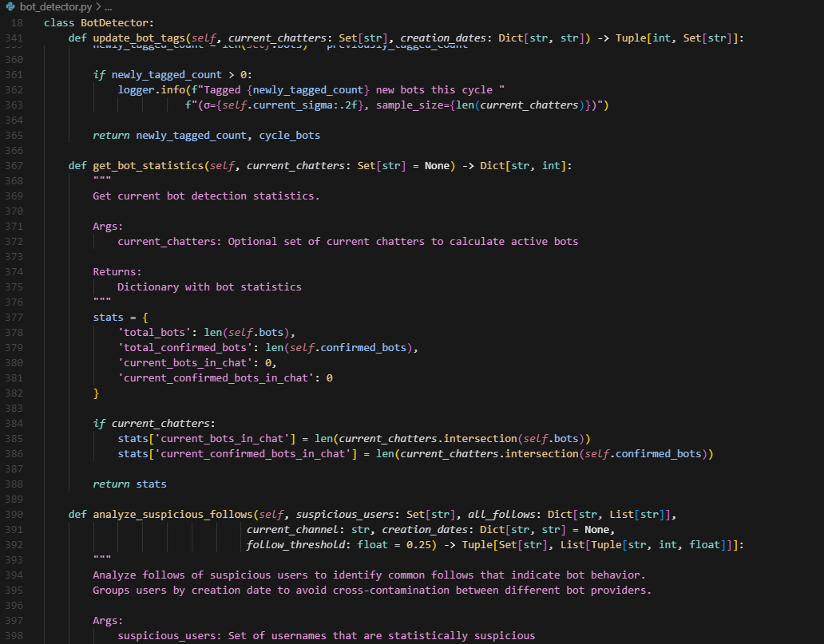Click the Python file icon in breadcrumb
Viewport: 824px width, 644px height.
10,7
